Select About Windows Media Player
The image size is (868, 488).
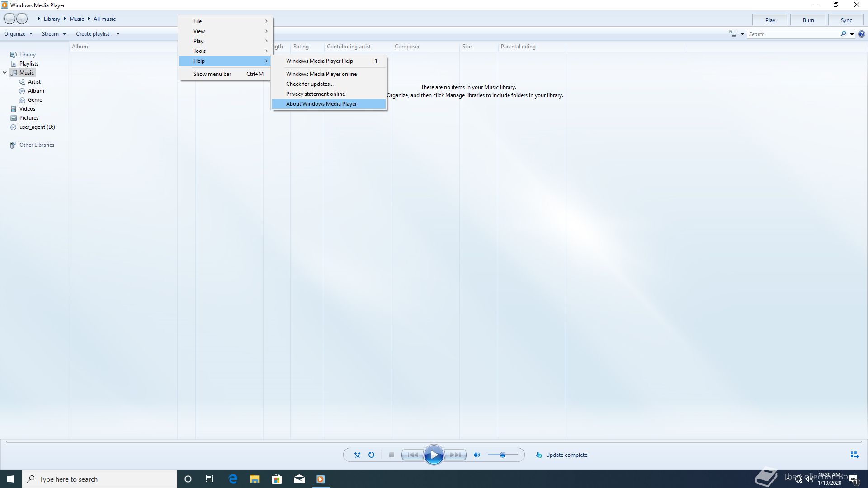tap(329, 104)
